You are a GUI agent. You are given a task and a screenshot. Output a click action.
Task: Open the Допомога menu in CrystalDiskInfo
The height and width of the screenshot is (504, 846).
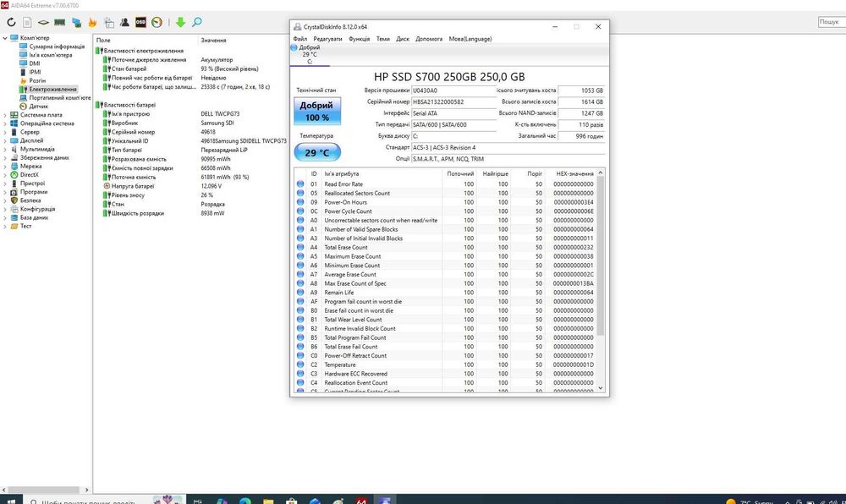pos(429,39)
